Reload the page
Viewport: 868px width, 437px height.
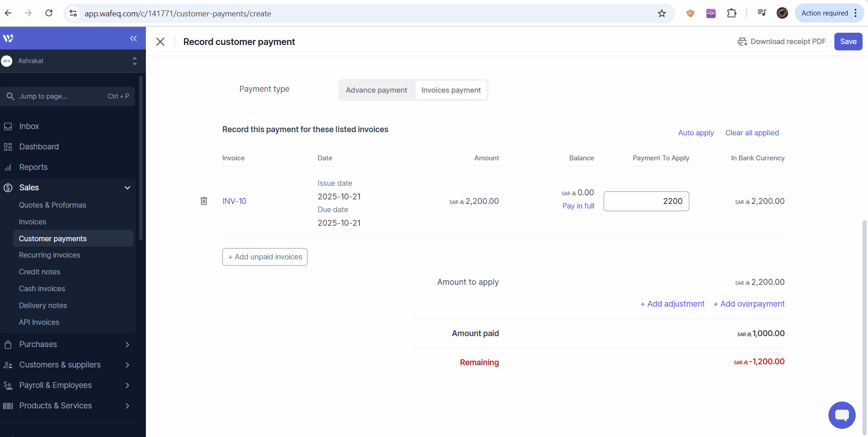[49, 13]
